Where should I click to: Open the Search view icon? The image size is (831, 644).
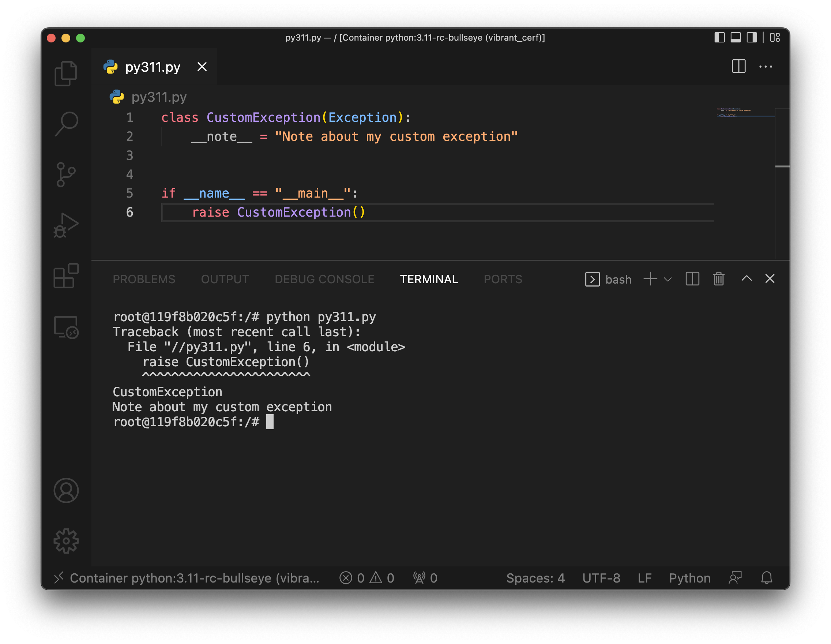pyautogui.click(x=66, y=124)
